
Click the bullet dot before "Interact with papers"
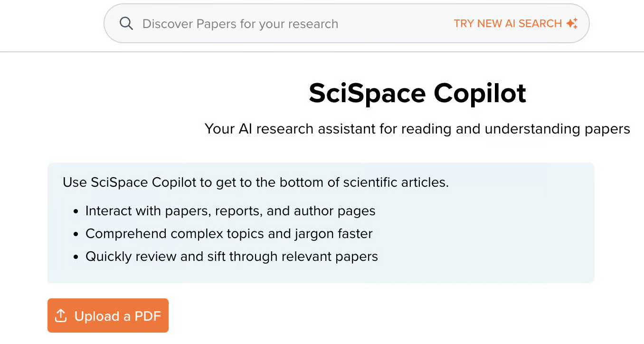tap(76, 211)
